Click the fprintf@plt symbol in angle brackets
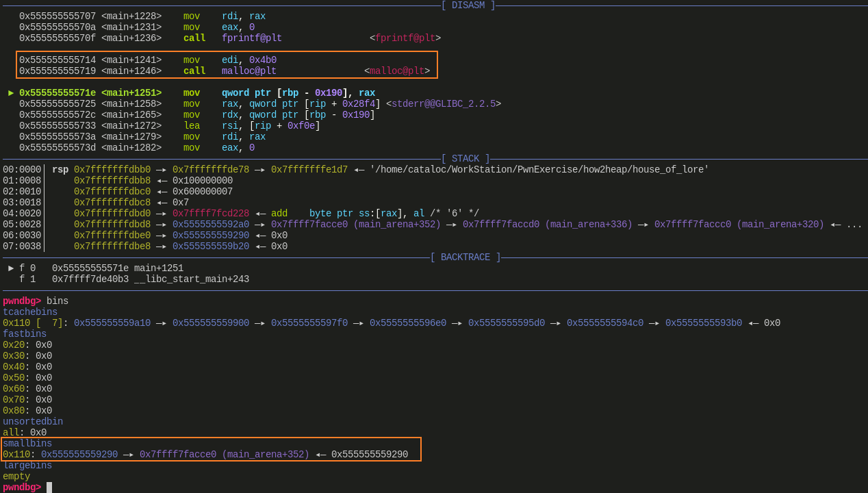 tap(405, 38)
